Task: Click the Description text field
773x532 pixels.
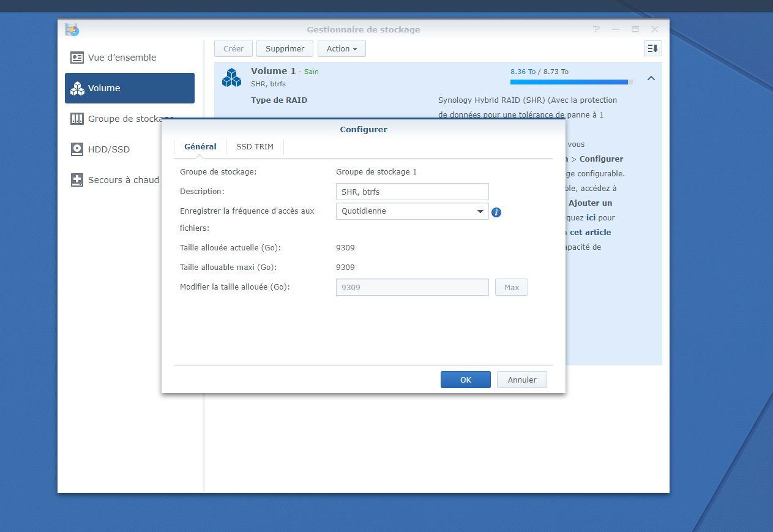Action: (x=412, y=192)
